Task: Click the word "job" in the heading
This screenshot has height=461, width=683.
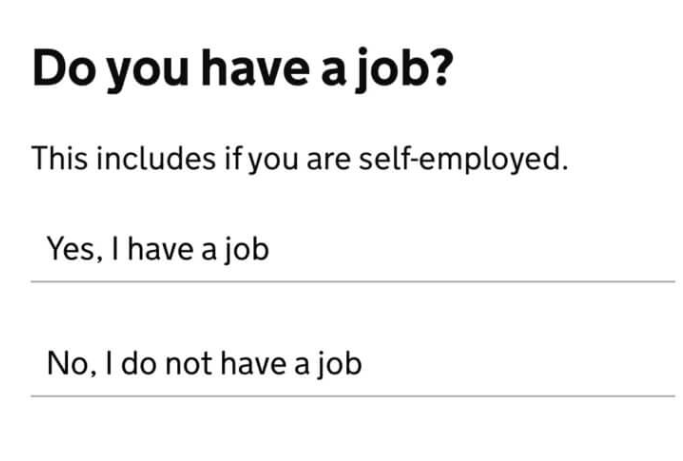Action: point(389,70)
